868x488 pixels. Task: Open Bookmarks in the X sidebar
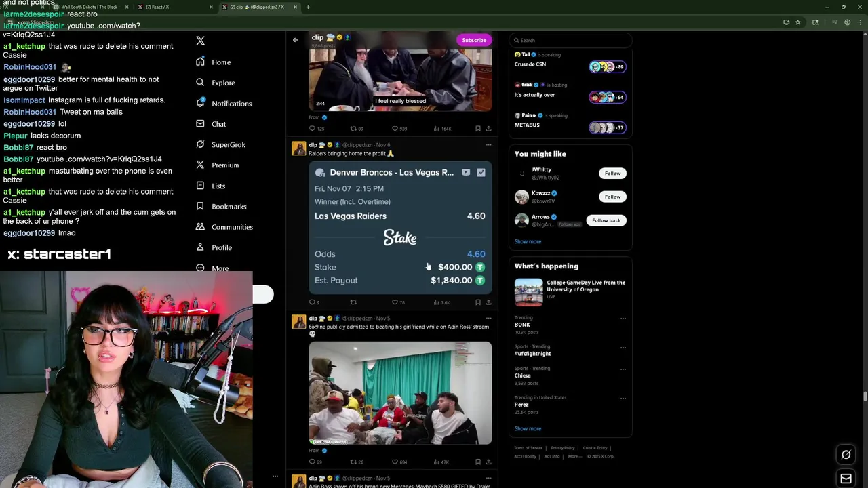click(220, 207)
